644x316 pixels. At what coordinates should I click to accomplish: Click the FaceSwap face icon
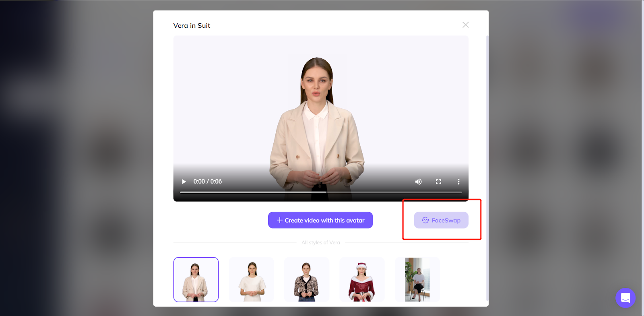(x=425, y=220)
